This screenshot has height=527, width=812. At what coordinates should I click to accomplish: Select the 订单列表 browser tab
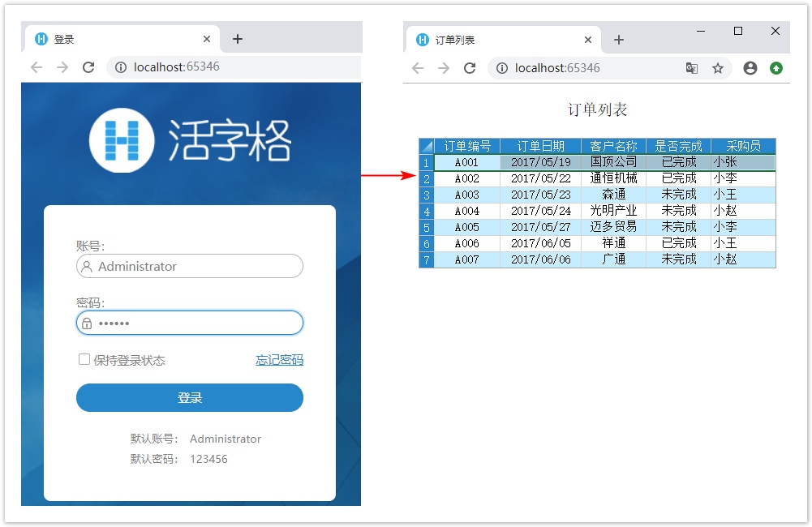[x=502, y=40]
